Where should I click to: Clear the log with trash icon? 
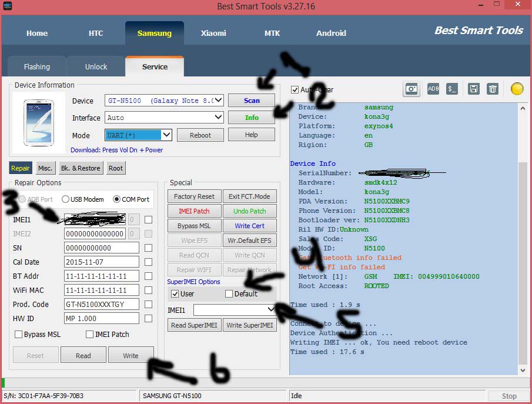click(x=492, y=89)
